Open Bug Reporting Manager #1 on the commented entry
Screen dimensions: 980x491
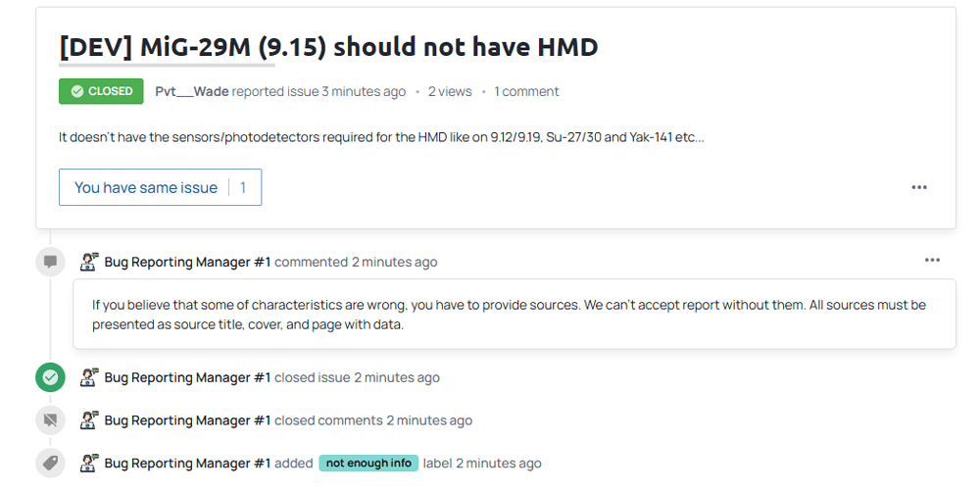point(187,262)
